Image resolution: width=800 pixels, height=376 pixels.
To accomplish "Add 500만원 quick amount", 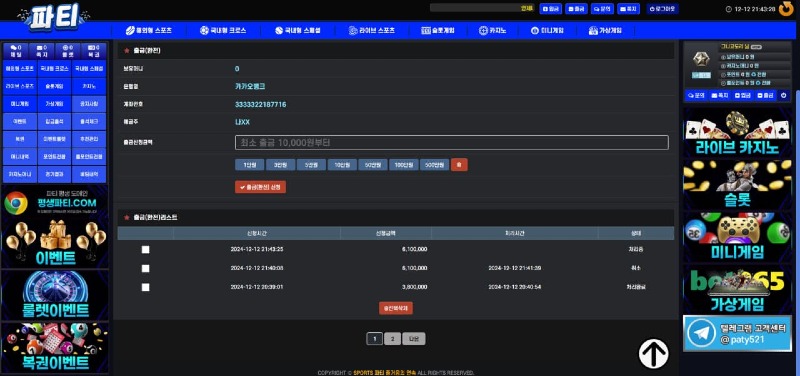I will pyautogui.click(x=434, y=165).
